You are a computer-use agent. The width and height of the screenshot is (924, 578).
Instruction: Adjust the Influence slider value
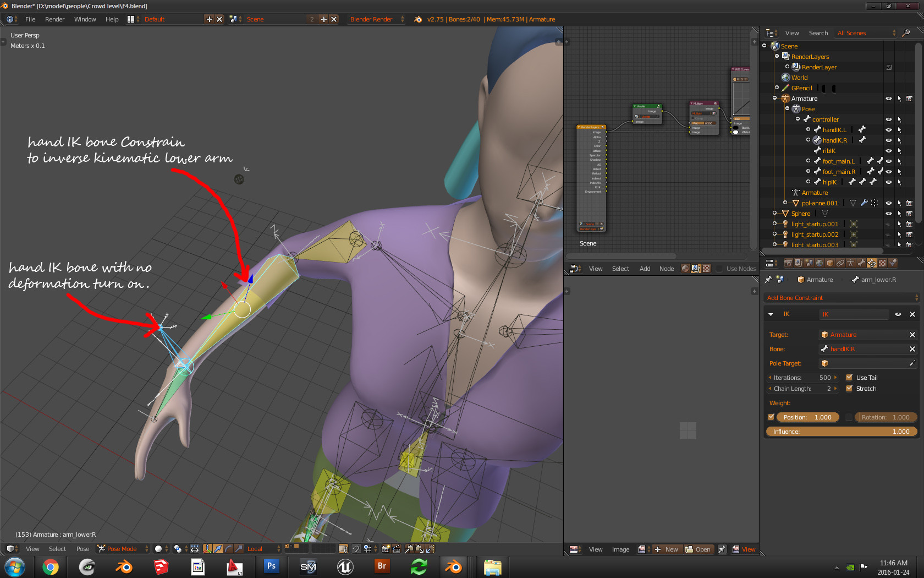[842, 432]
